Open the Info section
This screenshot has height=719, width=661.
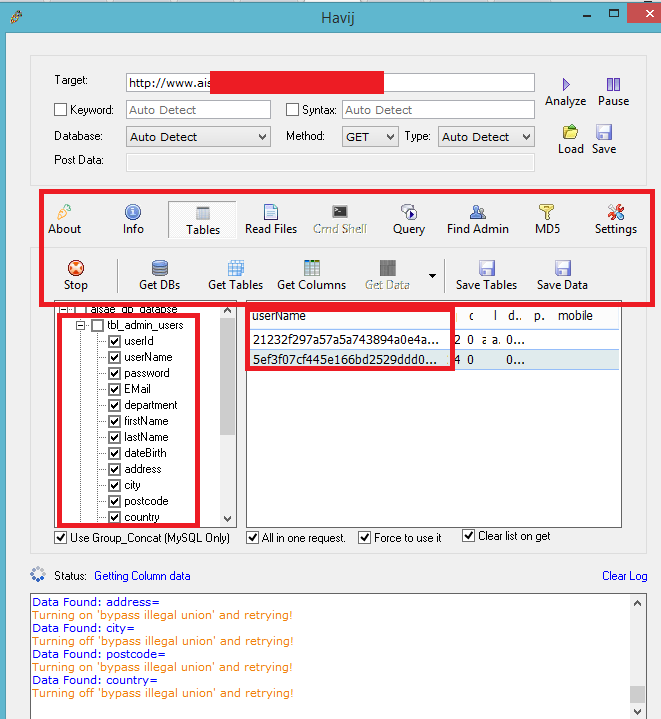[x=133, y=220]
